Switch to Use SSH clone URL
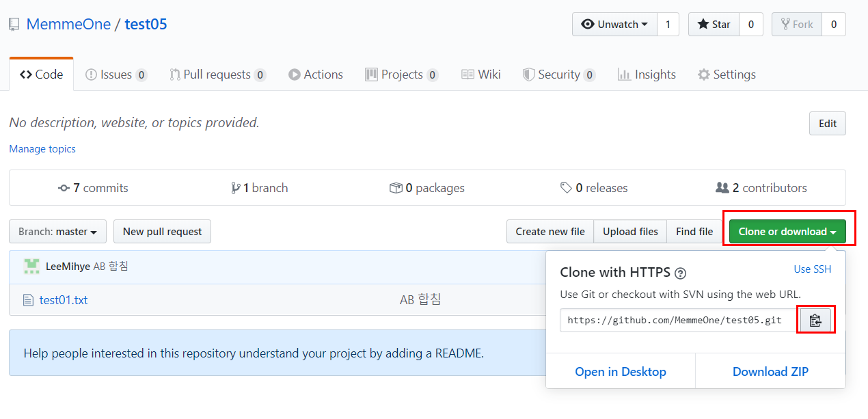 click(x=813, y=269)
